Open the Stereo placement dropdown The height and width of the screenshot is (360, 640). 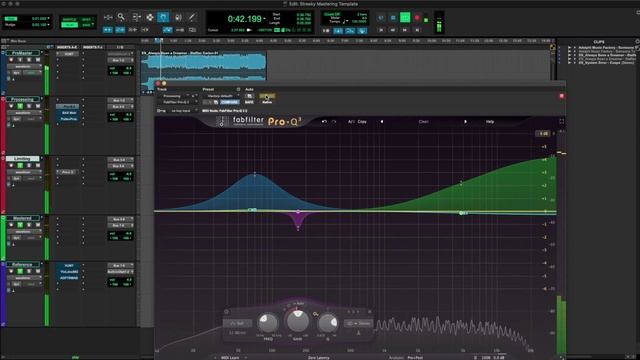(358, 324)
